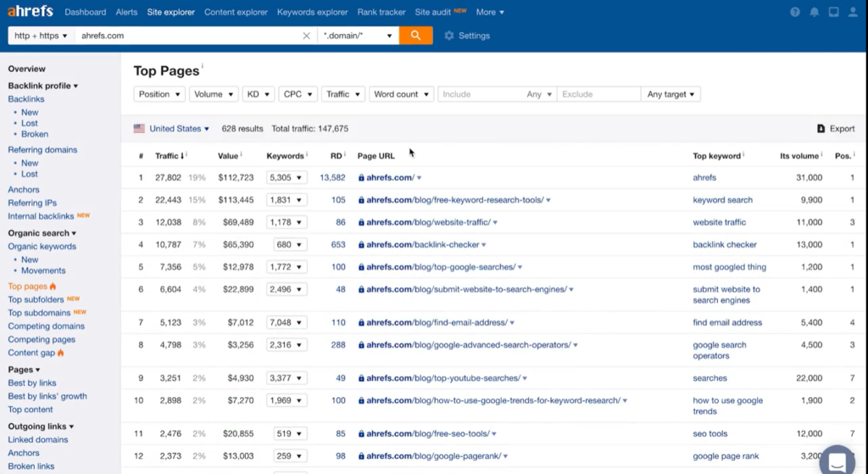868x474 pixels.
Task: Click the Export file icon
Action: [x=821, y=129]
